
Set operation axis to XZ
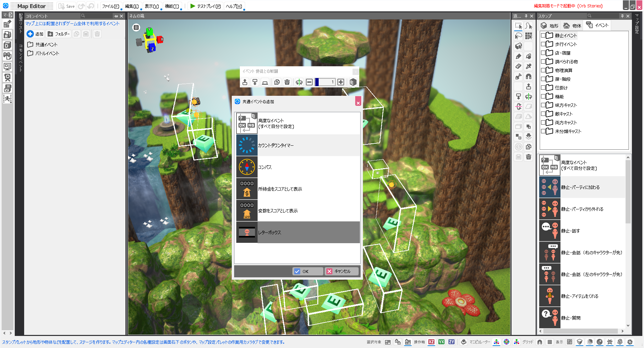[431, 342]
